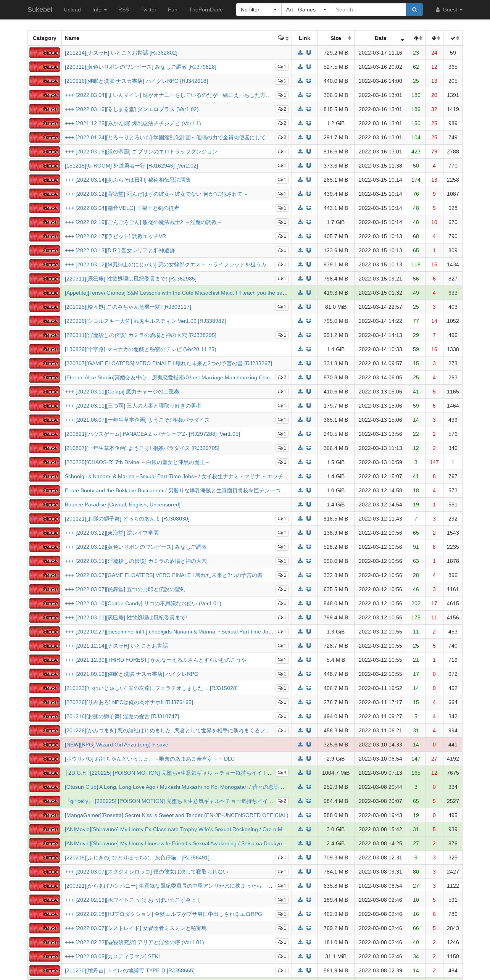Screen dimensions: 490x980
Task: Click the Category column header
Action: [45, 38]
